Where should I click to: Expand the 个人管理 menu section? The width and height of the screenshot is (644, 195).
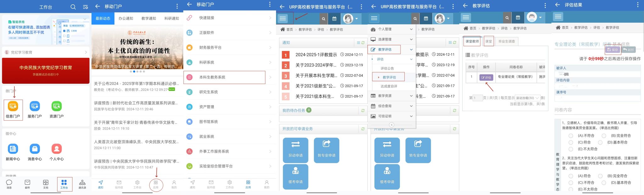391,29
